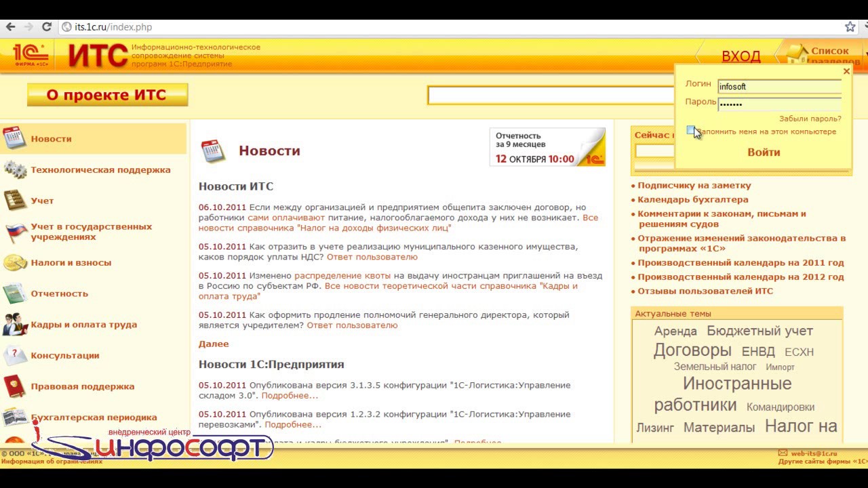The width and height of the screenshot is (868, 488).
Task: Click the abacus icon beside Учет
Action: point(14,201)
